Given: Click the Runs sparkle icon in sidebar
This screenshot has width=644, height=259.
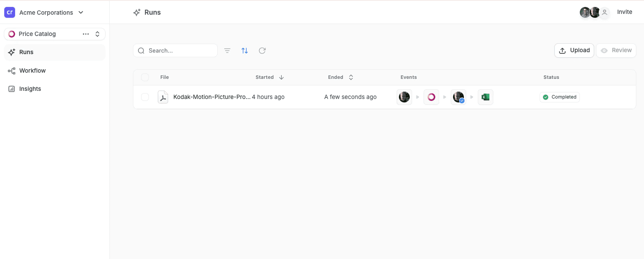Looking at the screenshot, I should pyautogui.click(x=12, y=52).
